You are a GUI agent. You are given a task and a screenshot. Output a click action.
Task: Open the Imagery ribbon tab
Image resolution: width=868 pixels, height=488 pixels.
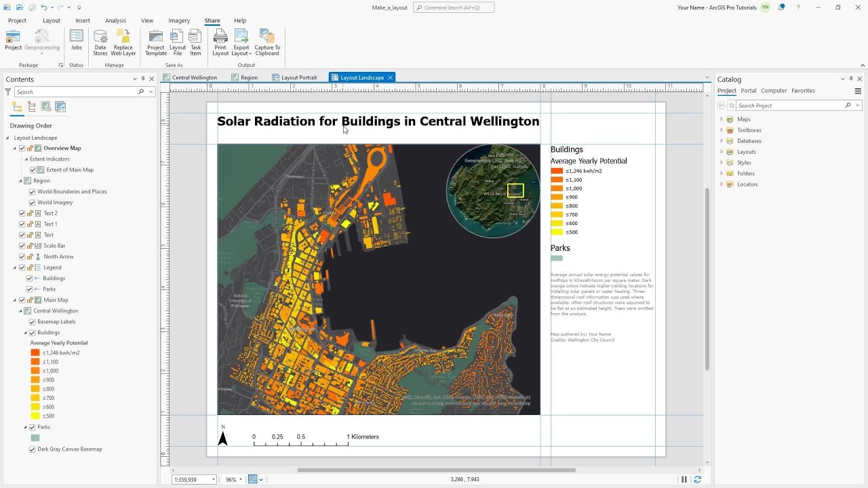pos(179,20)
